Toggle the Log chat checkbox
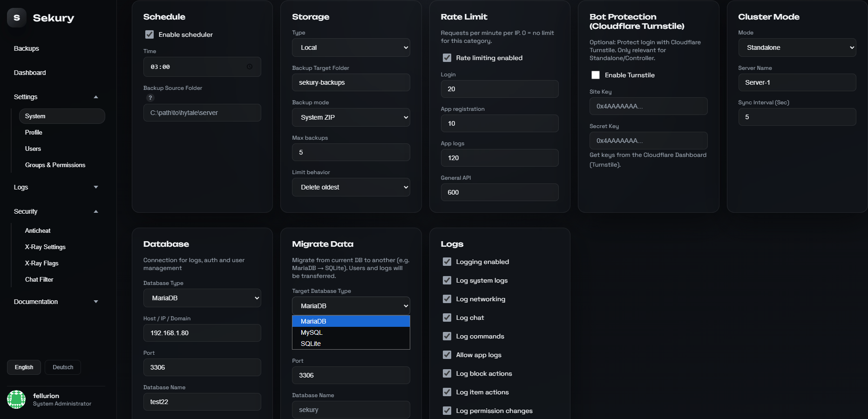Image resolution: width=868 pixels, height=419 pixels. point(447,318)
